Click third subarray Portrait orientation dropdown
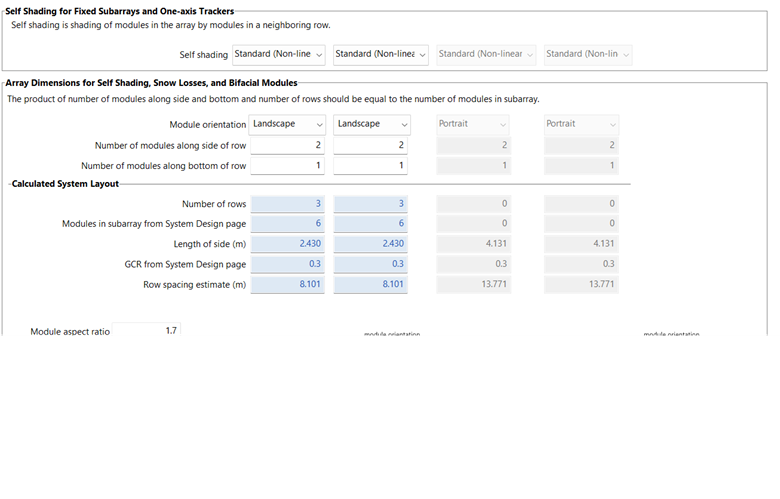Image resolution: width=780 pixels, height=499 pixels. click(x=474, y=124)
